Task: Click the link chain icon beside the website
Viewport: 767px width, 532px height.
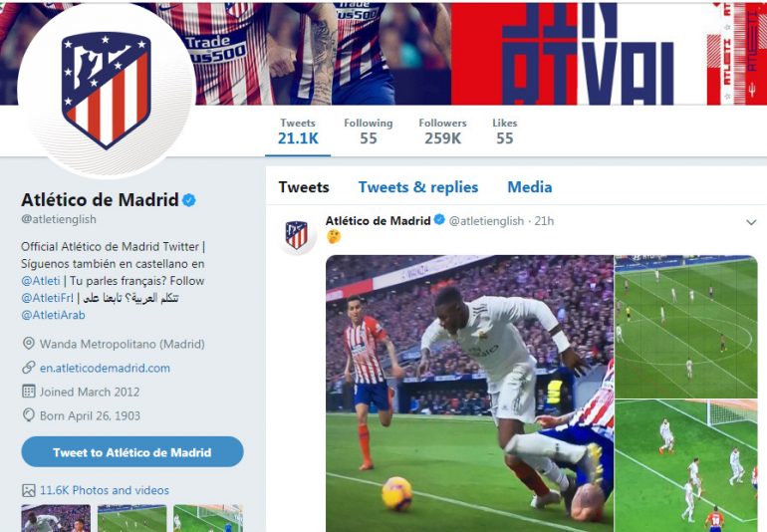Action: 29,368
